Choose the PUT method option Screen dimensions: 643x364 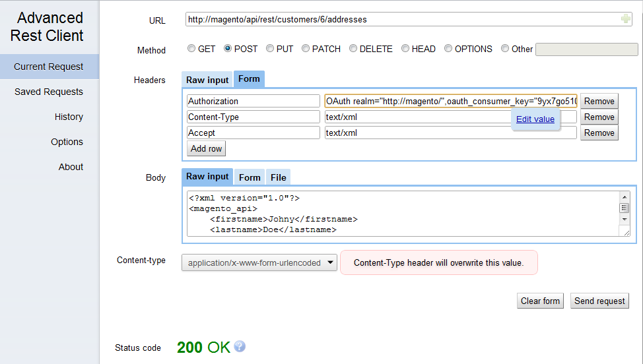(x=271, y=49)
